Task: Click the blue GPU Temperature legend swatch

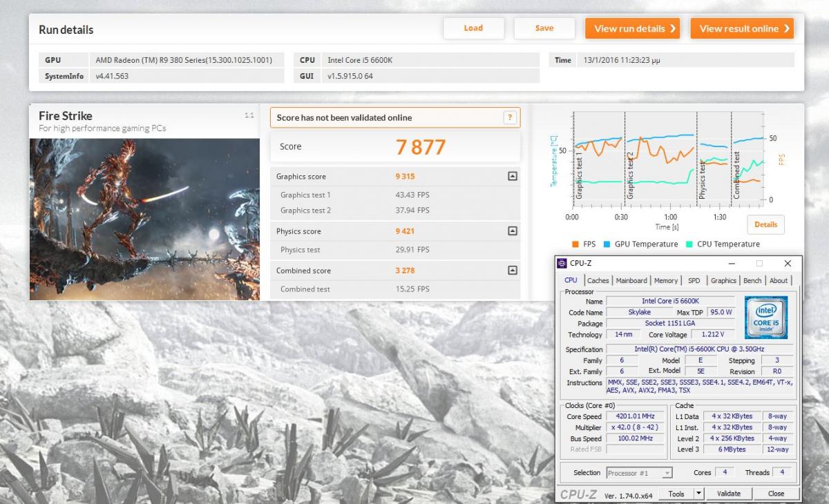Action: (607, 244)
